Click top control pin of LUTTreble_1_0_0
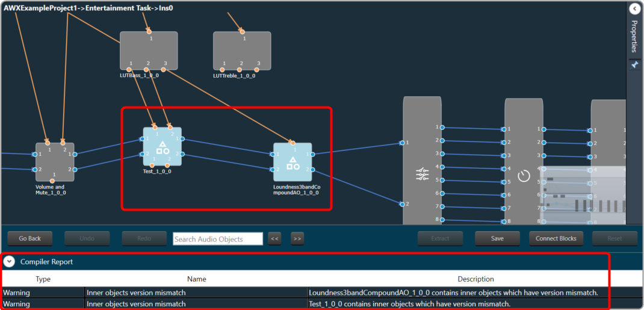644x310 pixels. [x=243, y=32]
